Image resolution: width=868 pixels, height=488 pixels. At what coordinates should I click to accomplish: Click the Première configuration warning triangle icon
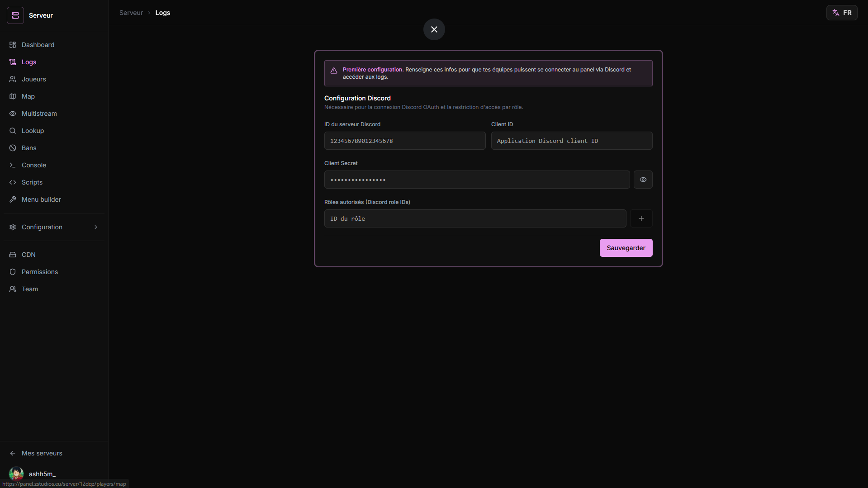click(334, 71)
